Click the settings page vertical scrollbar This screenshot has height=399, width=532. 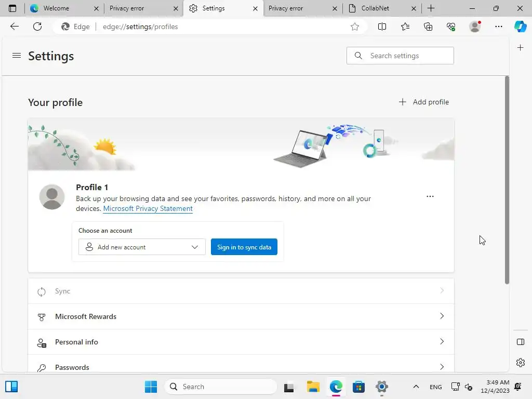(507, 180)
